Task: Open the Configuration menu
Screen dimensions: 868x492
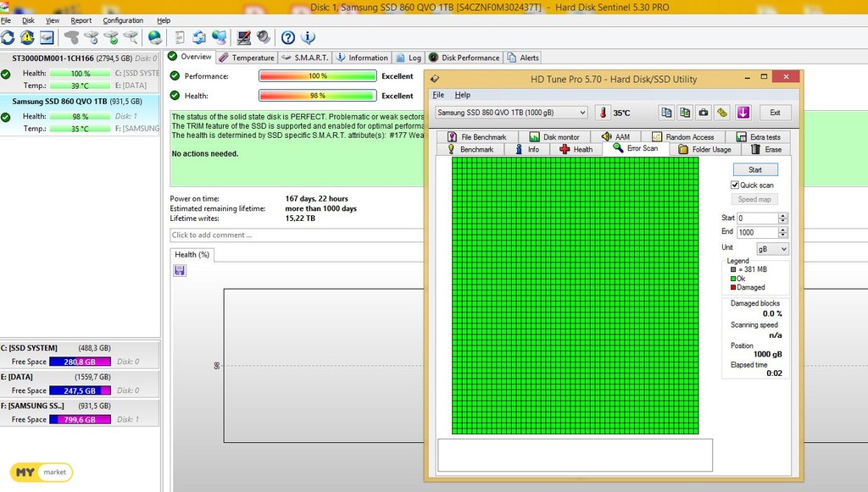Action: 123,20
